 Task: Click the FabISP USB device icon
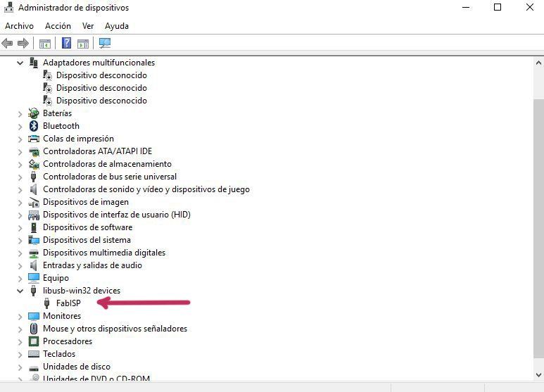click(47, 303)
